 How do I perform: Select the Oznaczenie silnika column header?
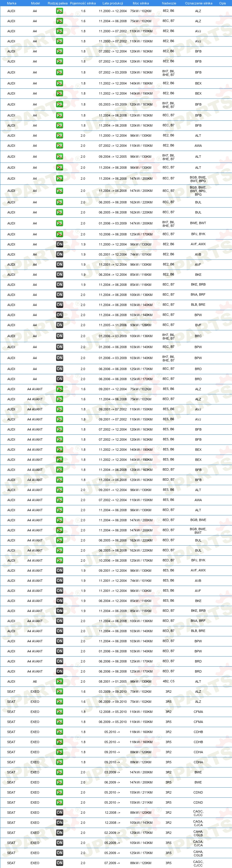click(x=198, y=3)
